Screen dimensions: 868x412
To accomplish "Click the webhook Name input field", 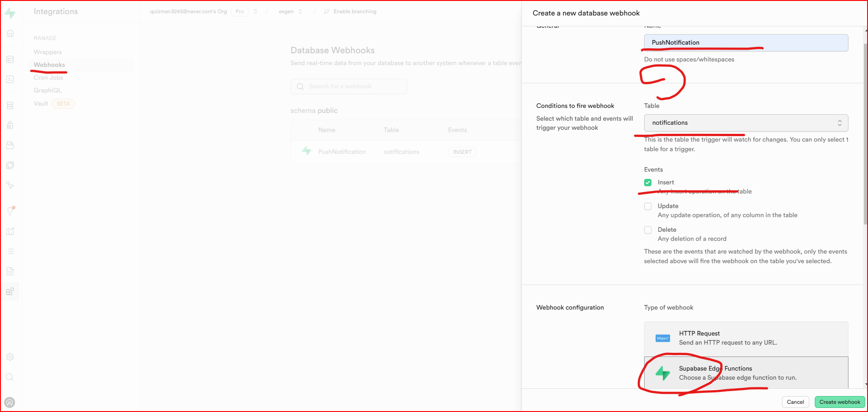I will pos(746,43).
